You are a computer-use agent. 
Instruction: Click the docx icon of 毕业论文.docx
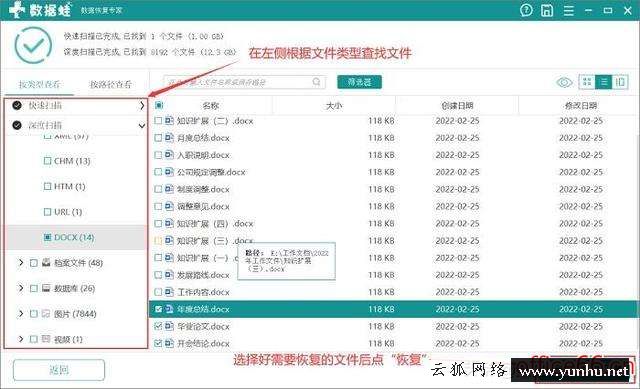click(x=169, y=327)
